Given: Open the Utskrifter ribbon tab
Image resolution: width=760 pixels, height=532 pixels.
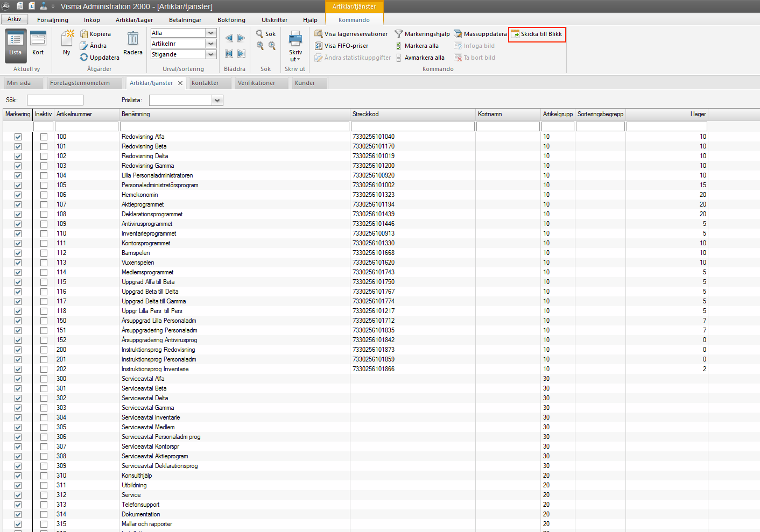Looking at the screenshot, I should pos(275,20).
